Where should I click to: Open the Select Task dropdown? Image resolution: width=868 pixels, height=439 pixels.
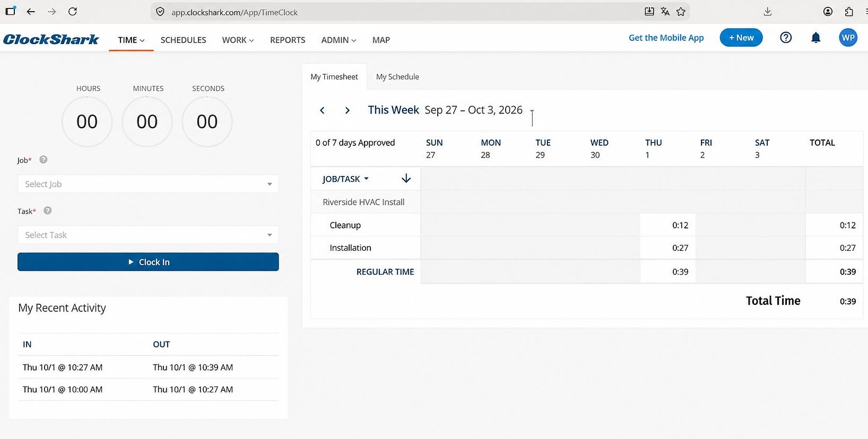click(148, 235)
